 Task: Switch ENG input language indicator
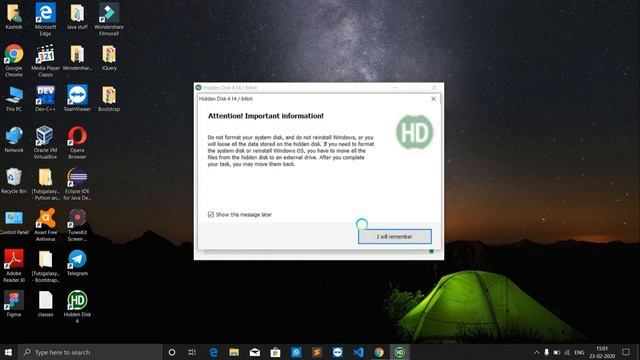(579, 352)
